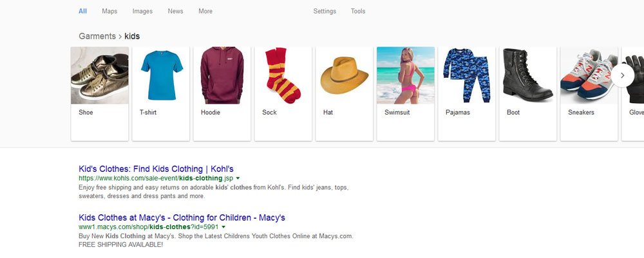Click the Shoe card label
The height and width of the screenshot is (258, 644).
[86, 113]
